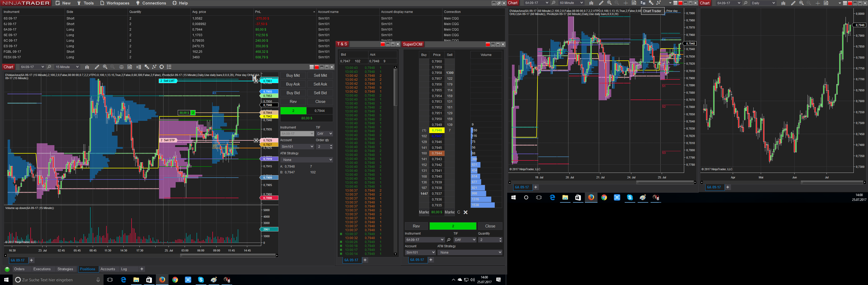Open Chart Trader Sim101 account dropdown
This screenshot has height=285, width=868.
[x=297, y=147]
